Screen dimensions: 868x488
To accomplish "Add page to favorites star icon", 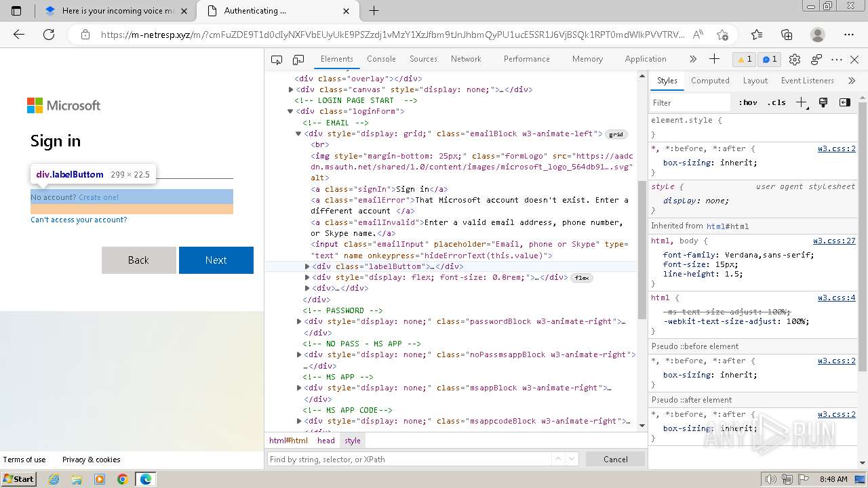I will click(722, 35).
